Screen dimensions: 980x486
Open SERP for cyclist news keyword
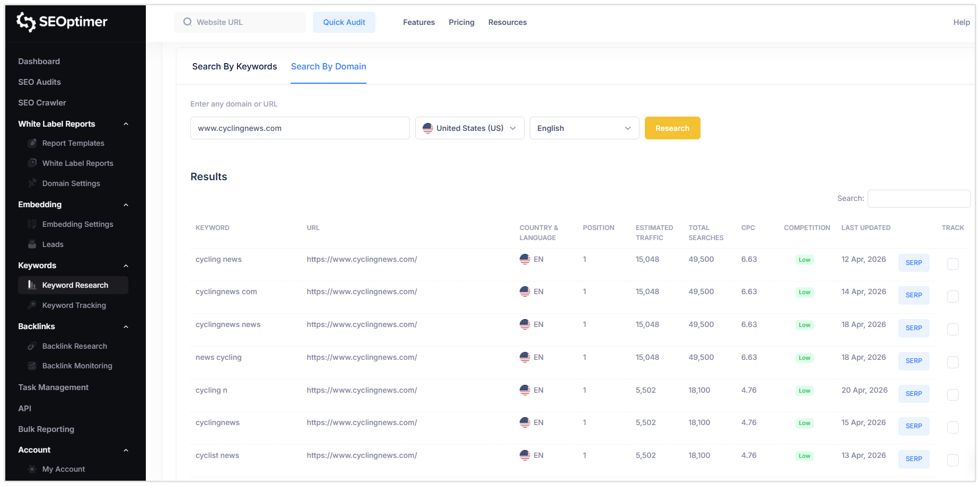click(914, 459)
